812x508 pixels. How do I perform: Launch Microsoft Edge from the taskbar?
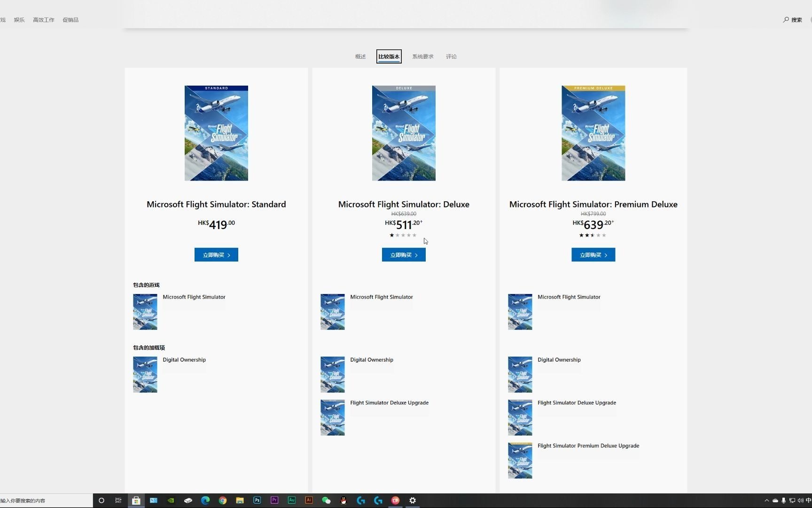point(205,500)
